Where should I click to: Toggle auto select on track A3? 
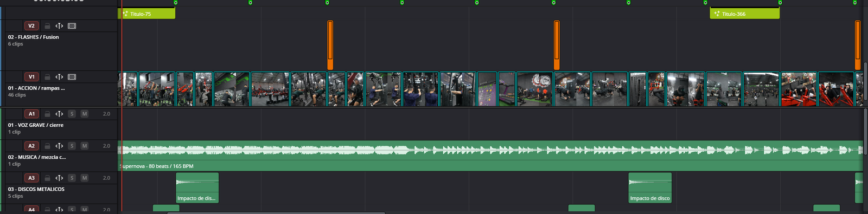[x=59, y=178]
